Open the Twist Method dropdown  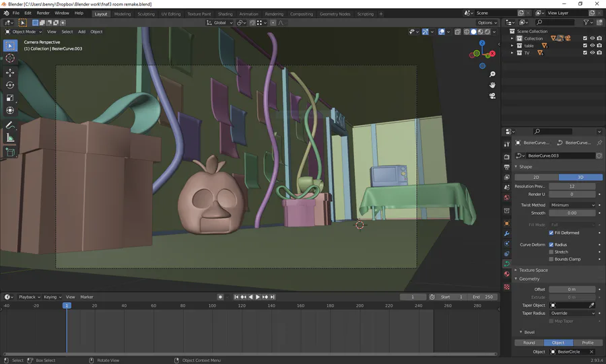[x=572, y=205]
